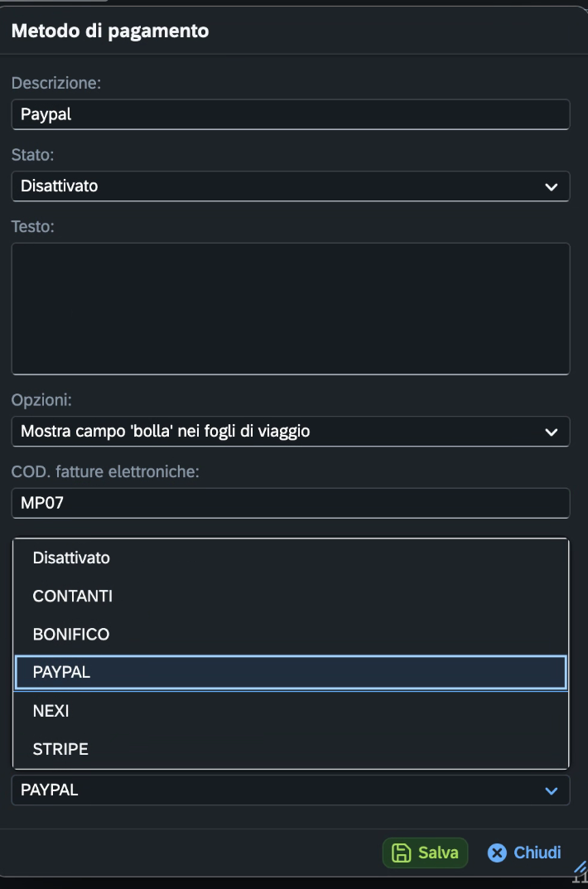Click the Salva button
588x889 pixels.
click(x=425, y=853)
